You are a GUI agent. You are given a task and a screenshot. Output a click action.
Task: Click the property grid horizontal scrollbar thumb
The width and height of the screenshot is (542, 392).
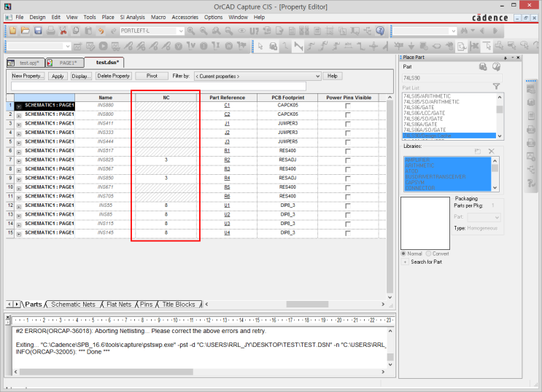307,305
